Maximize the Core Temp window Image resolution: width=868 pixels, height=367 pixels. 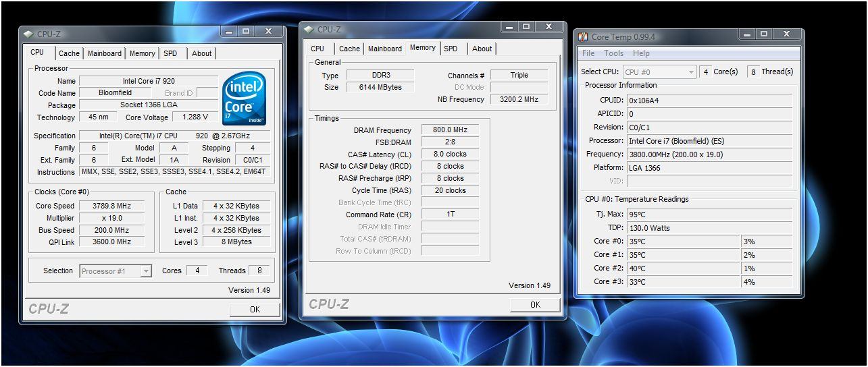(764, 34)
